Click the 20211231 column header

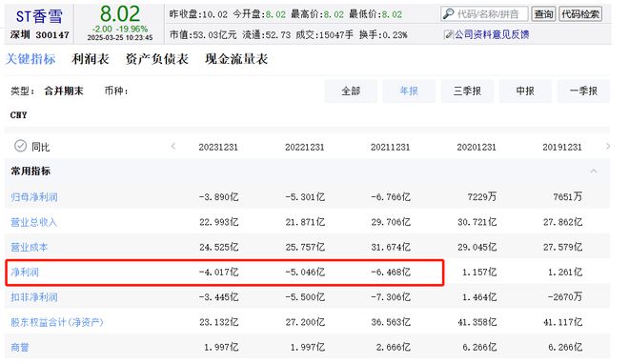tap(391, 147)
